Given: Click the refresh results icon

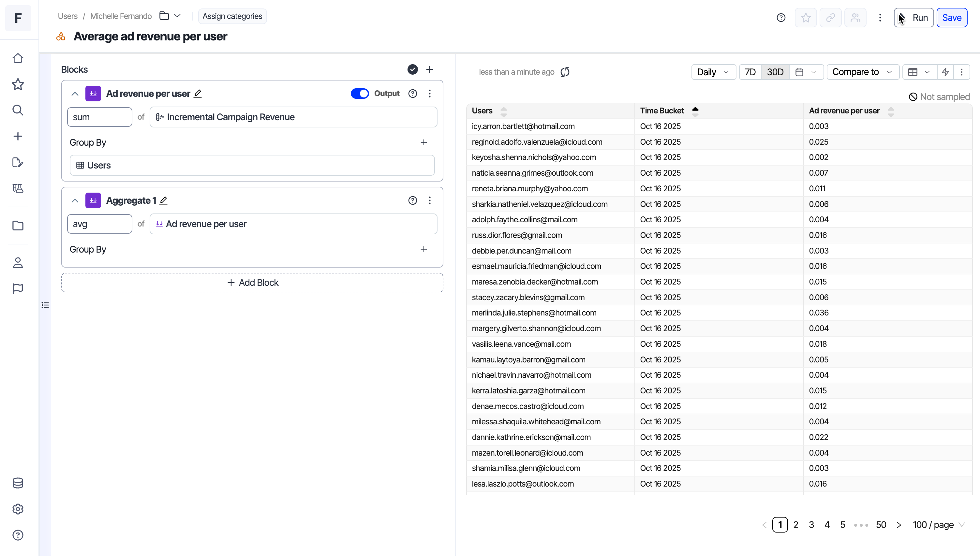Looking at the screenshot, I should [x=565, y=72].
